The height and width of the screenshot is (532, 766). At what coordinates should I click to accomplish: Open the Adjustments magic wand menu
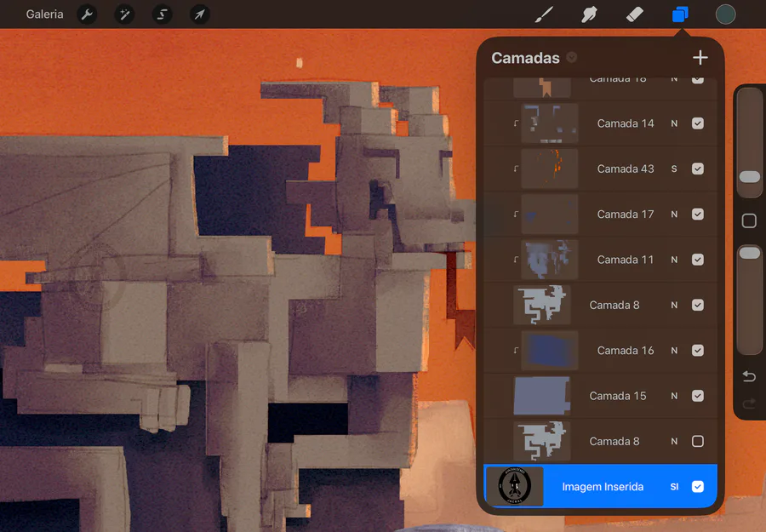124,14
